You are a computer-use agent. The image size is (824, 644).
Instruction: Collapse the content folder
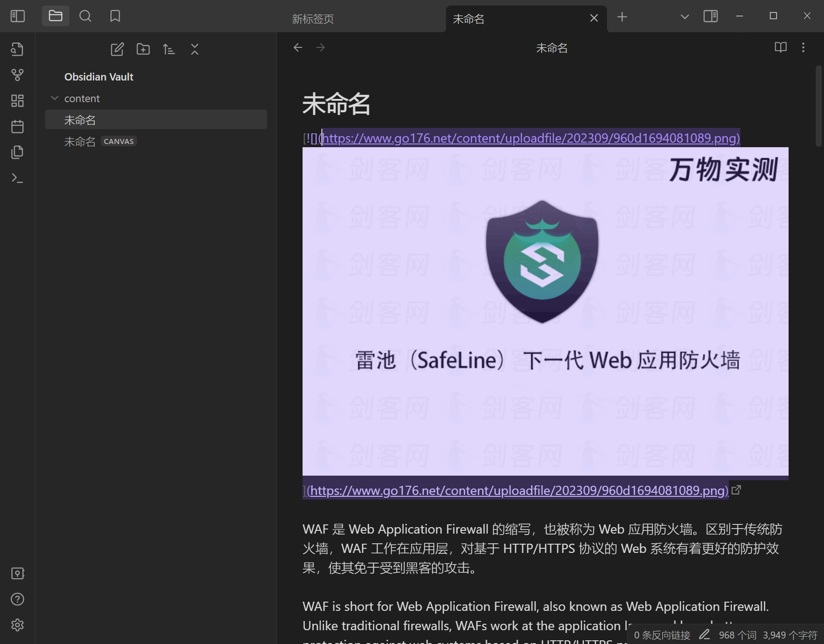pos(55,98)
